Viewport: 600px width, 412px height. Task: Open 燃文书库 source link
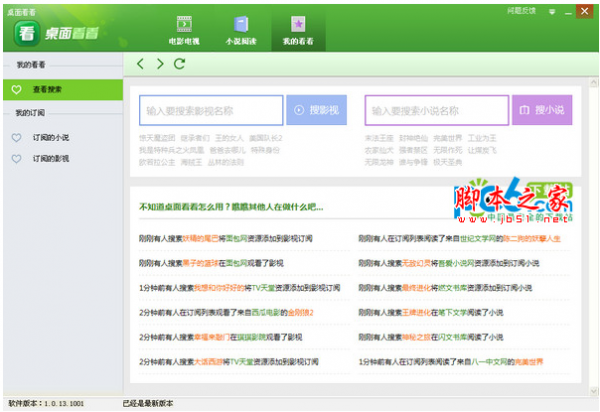452,288
